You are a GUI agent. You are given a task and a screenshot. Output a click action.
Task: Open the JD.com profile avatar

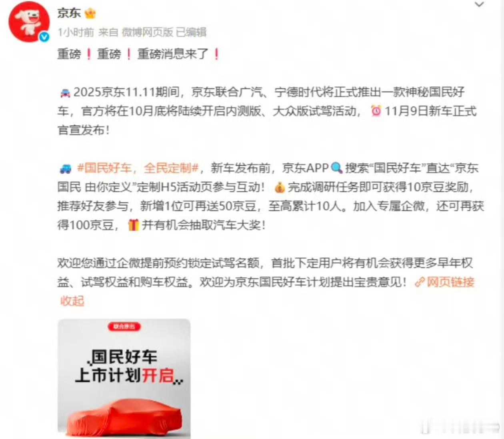pyautogui.click(x=29, y=22)
